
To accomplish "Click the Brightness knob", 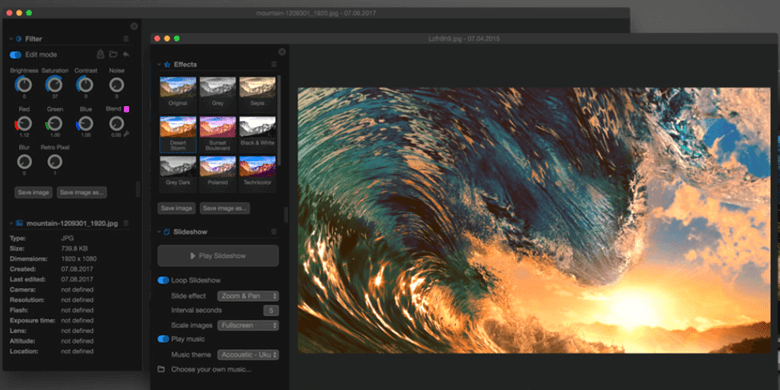I will point(24,85).
